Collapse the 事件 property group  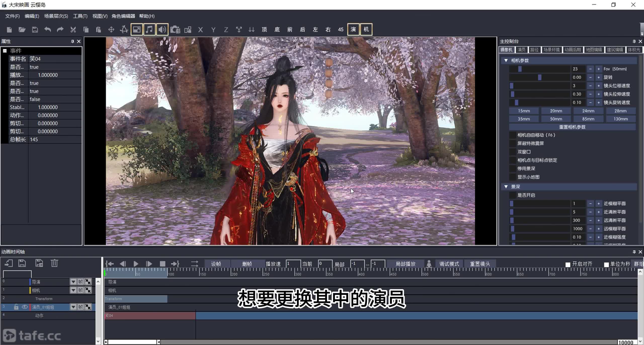pyautogui.click(x=5, y=51)
